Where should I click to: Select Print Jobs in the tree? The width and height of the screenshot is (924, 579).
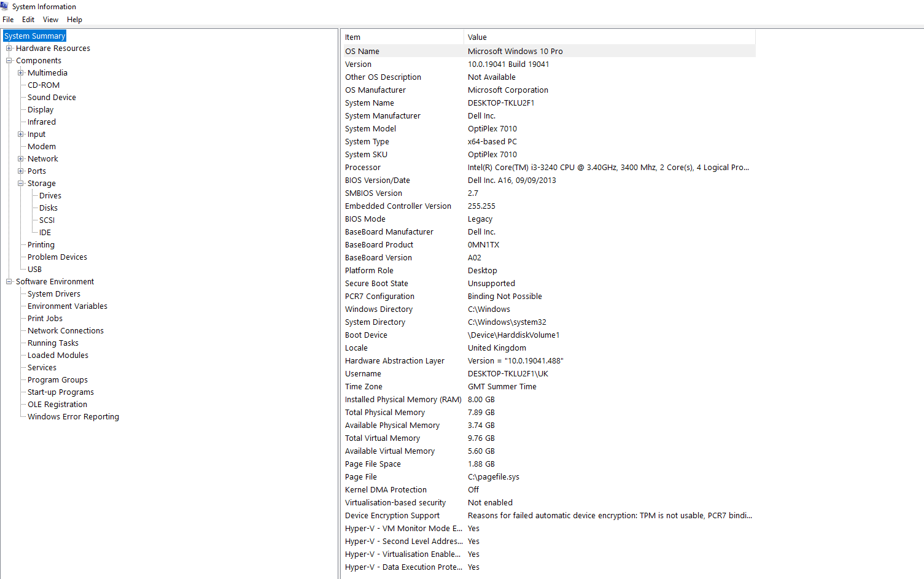click(x=45, y=319)
